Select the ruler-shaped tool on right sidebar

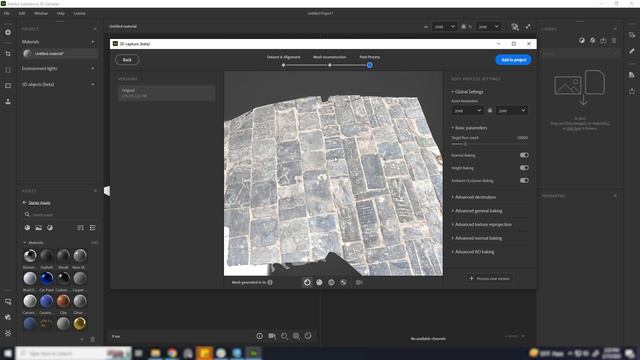pos(632,51)
